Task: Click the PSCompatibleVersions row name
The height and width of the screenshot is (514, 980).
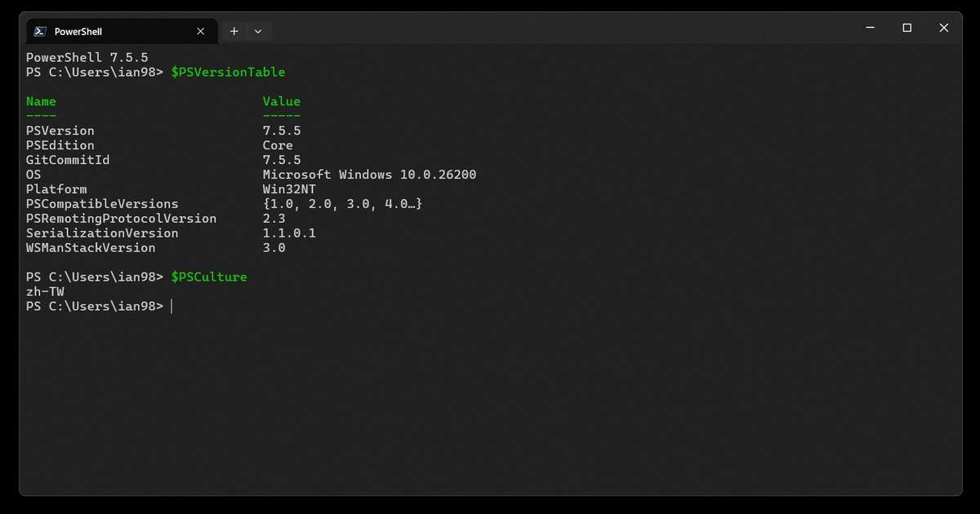Action: [102, 204]
